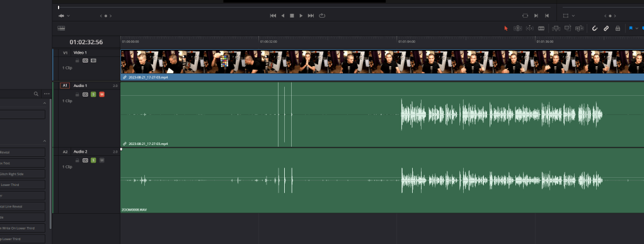Unmute the Audio 1 track
The image size is (644, 244).
102,95
